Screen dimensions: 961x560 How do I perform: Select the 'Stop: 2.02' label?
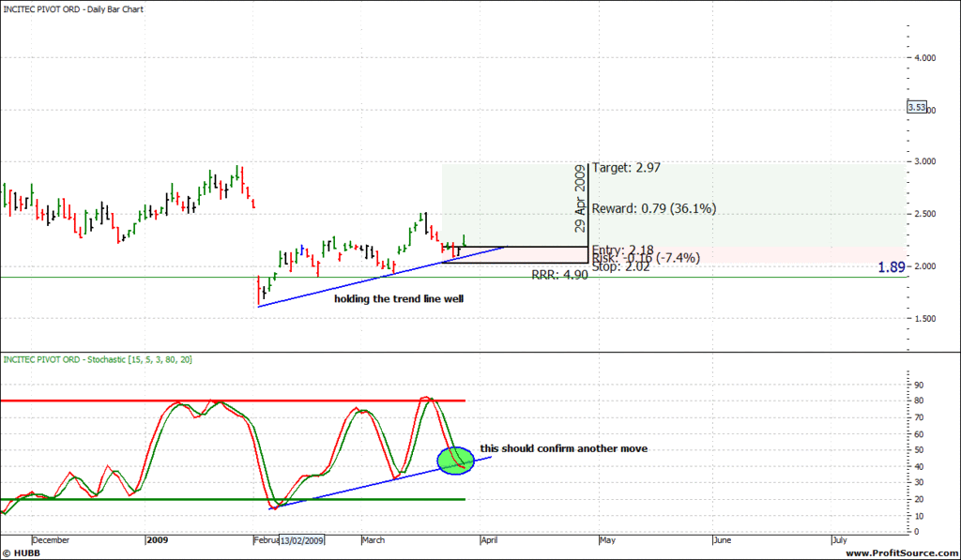click(621, 266)
